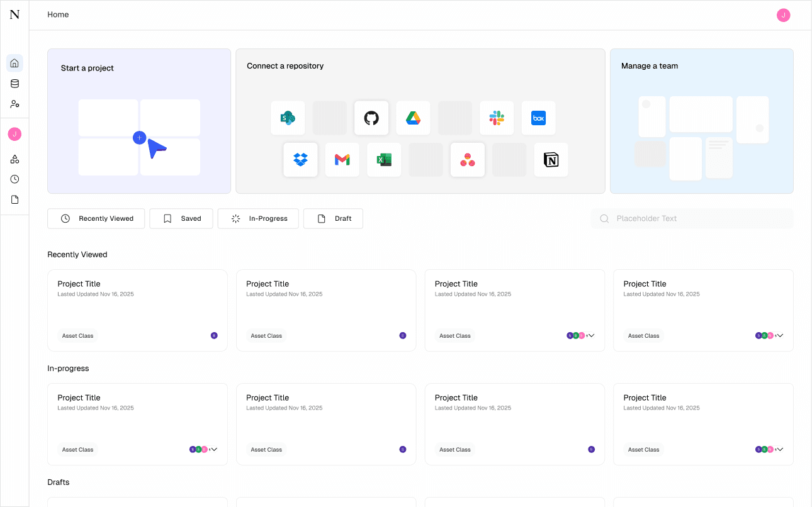812x507 pixels.
Task: Select the In-Progress filter tab
Action: (258, 218)
